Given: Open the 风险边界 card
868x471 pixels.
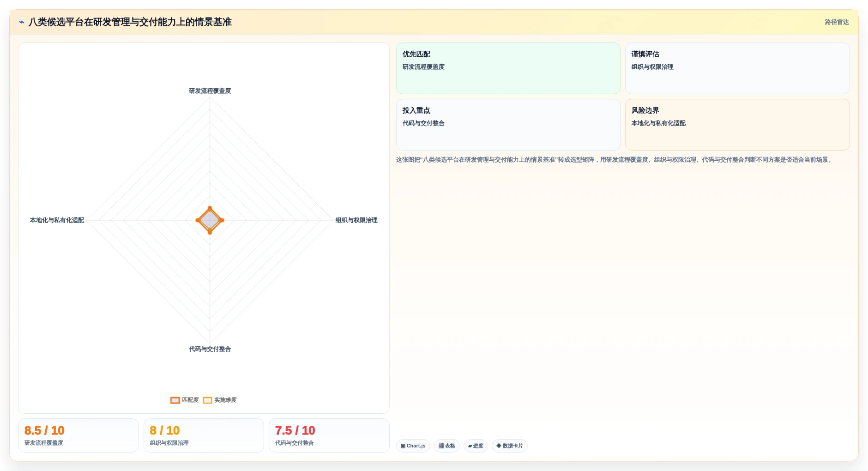Looking at the screenshot, I should tap(737, 125).
